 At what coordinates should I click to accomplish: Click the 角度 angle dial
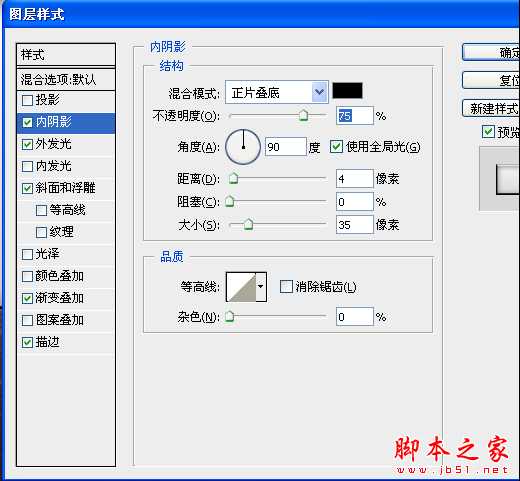(243, 147)
